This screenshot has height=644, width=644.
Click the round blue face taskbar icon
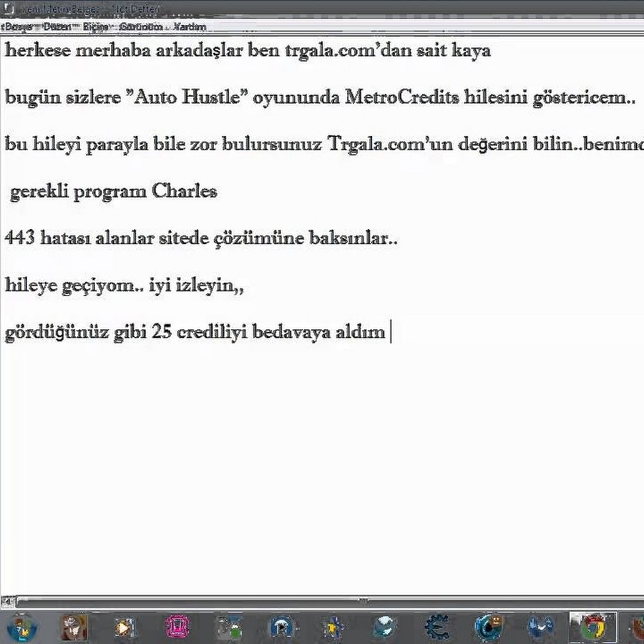(489, 628)
